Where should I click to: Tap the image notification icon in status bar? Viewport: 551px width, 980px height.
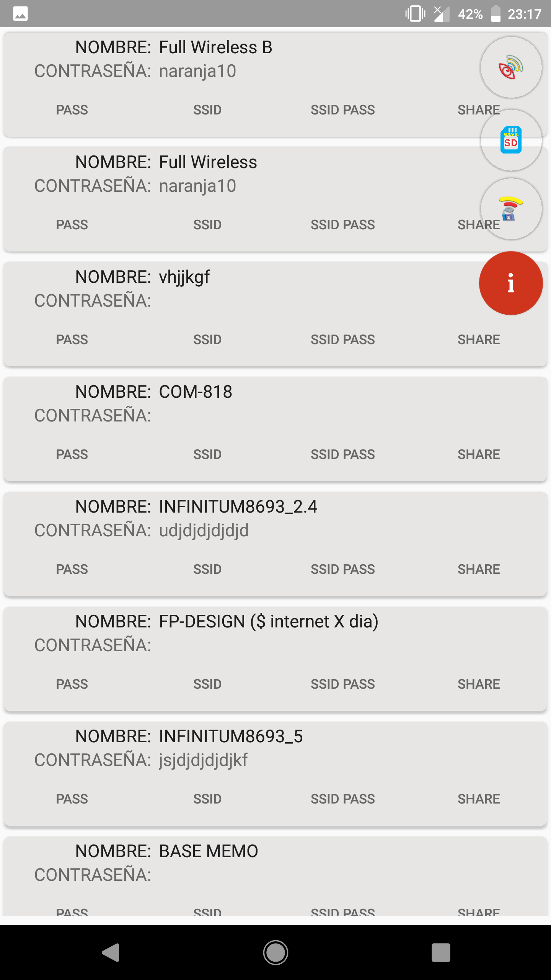[20, 14]
